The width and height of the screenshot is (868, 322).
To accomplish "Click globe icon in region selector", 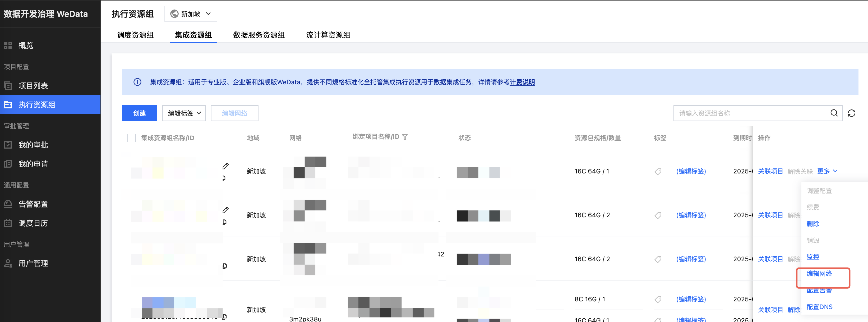I will [174, 14].
